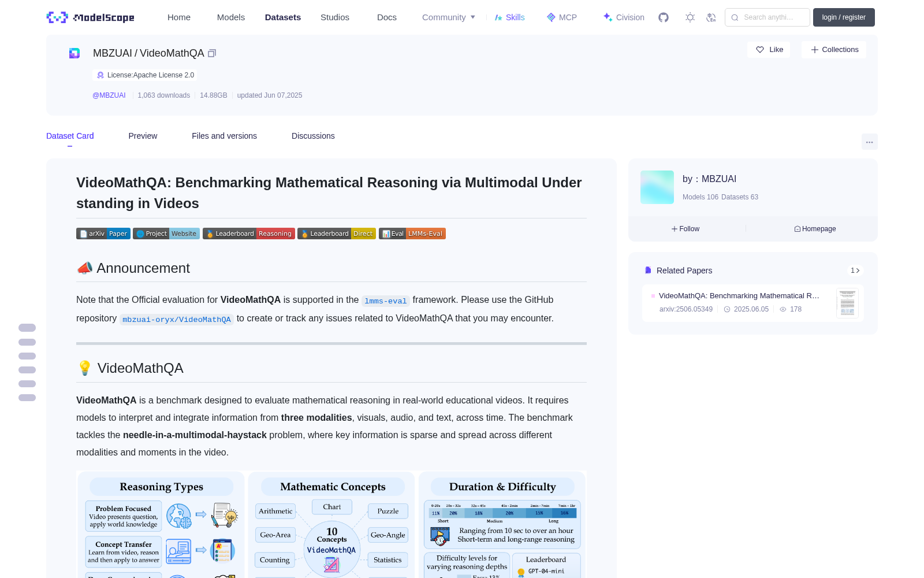Open the Datasets section

pos(283,17)
